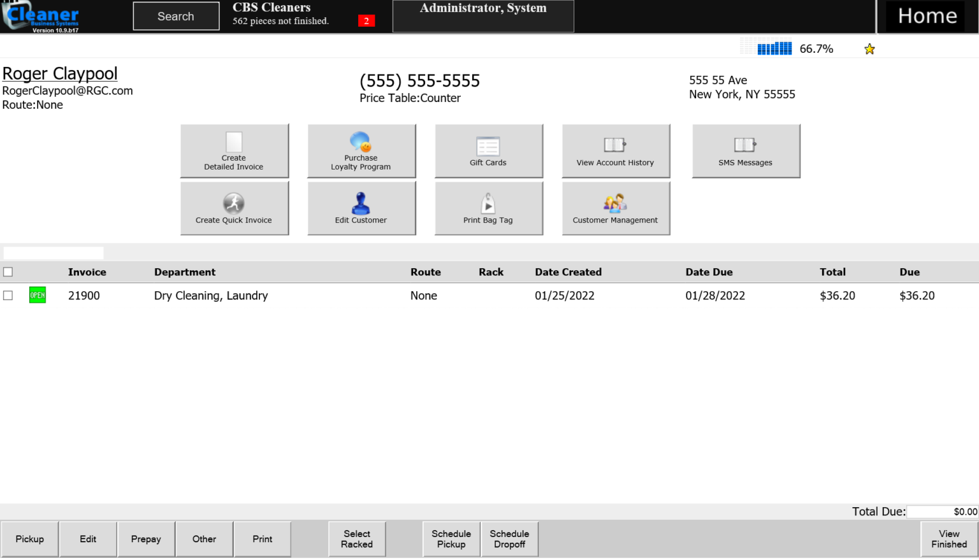Click the Print Bag Tag icon
This screenshot has height=560, width=979.
[488, 204]
